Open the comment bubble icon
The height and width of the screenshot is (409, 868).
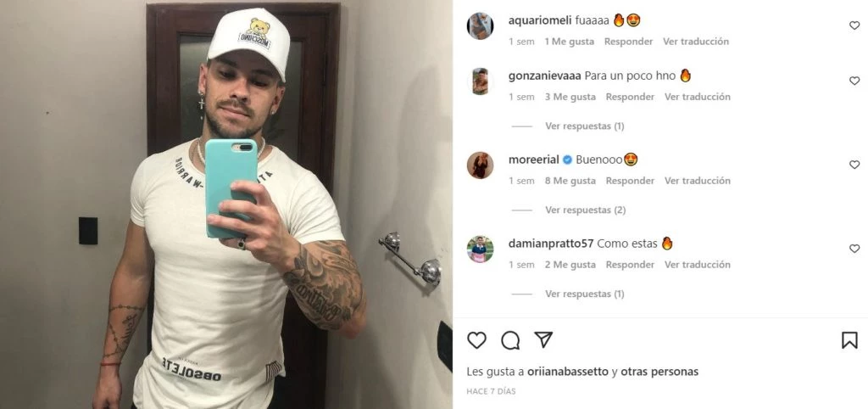[509, 340]
